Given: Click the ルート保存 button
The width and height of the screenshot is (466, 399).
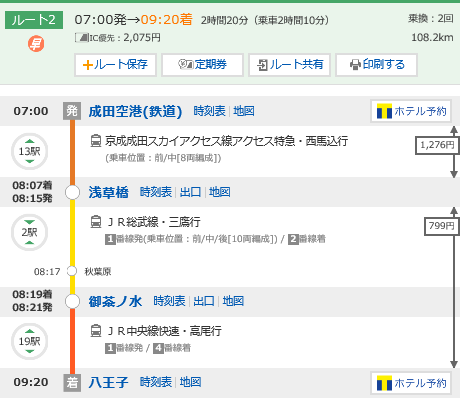Looking at the screenshot, I should coord(115,65).
